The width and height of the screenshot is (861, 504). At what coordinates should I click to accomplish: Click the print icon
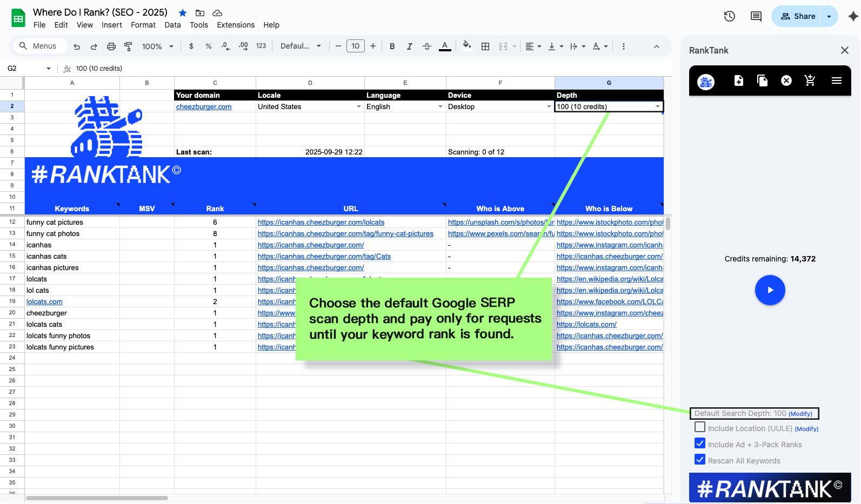pos(111,46)
